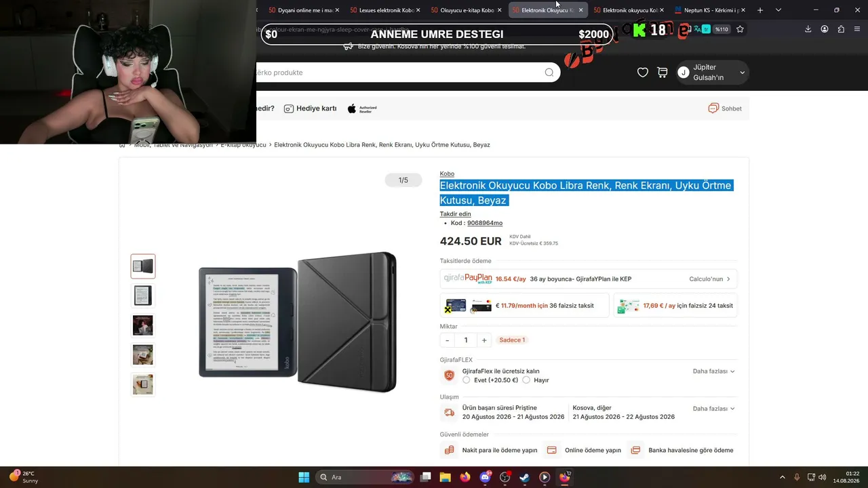Open the E-kitap okuyucu breadcrumb
868x488 pixels.
tap(243, 145)
